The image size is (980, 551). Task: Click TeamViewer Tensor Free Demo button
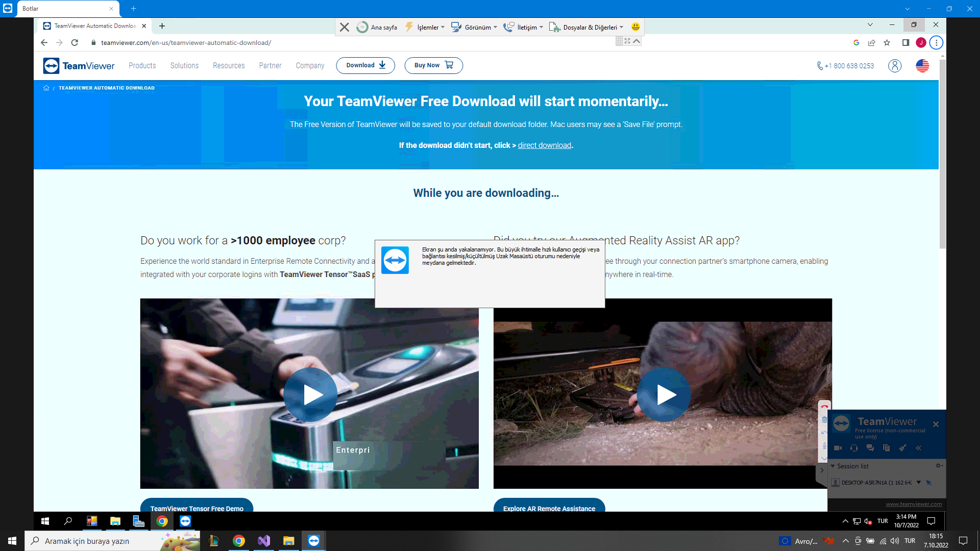tap(197, 506)
